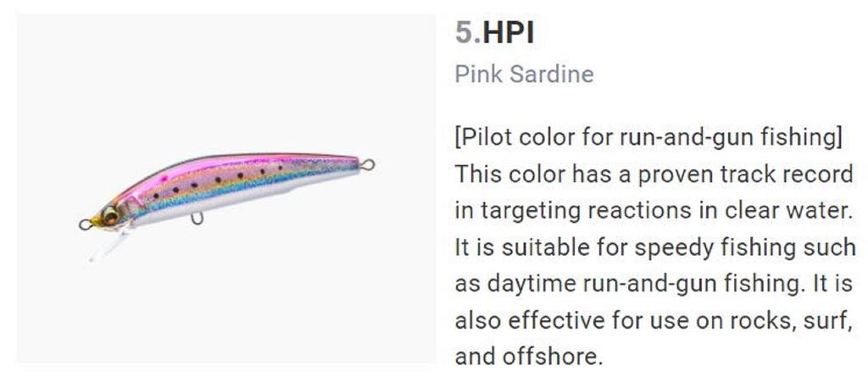Click the number "5." in the heading
Image resolution: width=868 pixels, height=382 pixels.
click(467, 33)
